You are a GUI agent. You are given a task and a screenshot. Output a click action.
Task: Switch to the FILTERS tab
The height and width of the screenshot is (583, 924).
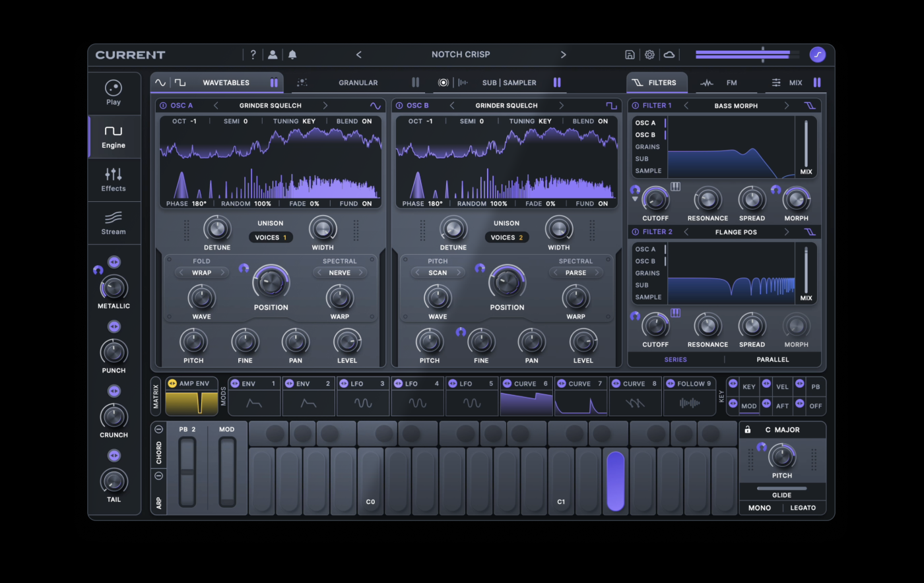[x=657, y=82]
